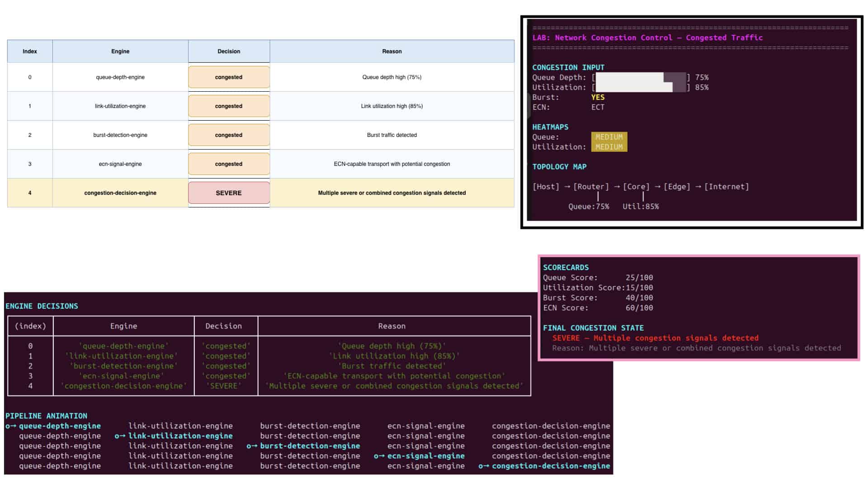The image size is (868, 488).
Task: Click the [Core] topology node
Action: coord(636,187)
